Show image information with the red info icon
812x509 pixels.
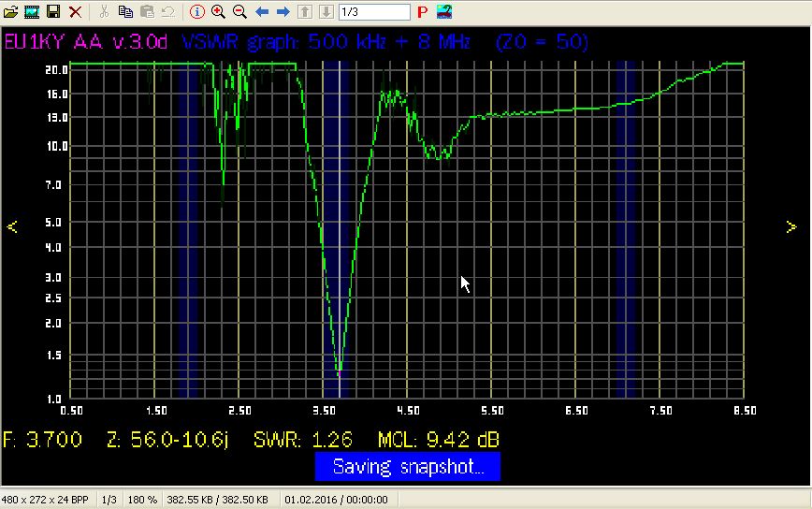click(x=196, y=12)
